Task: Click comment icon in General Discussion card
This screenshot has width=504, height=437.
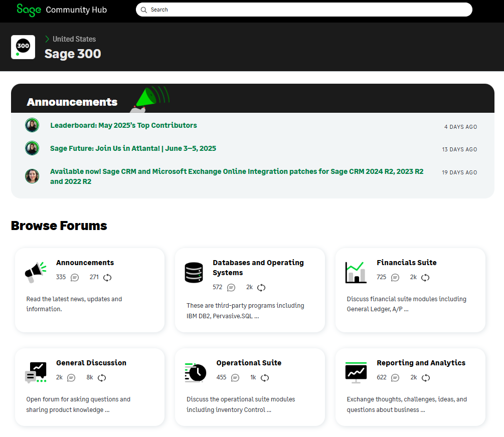Action: point(71,378)
